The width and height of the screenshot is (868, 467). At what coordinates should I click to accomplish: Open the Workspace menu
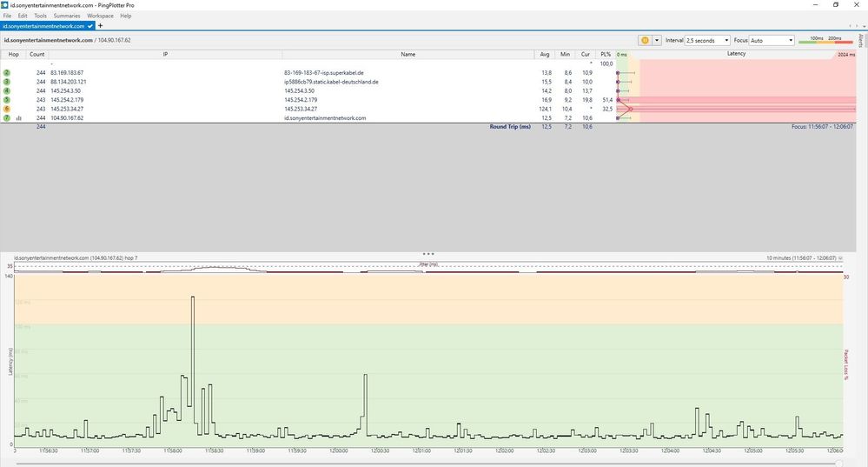point(100,16)
